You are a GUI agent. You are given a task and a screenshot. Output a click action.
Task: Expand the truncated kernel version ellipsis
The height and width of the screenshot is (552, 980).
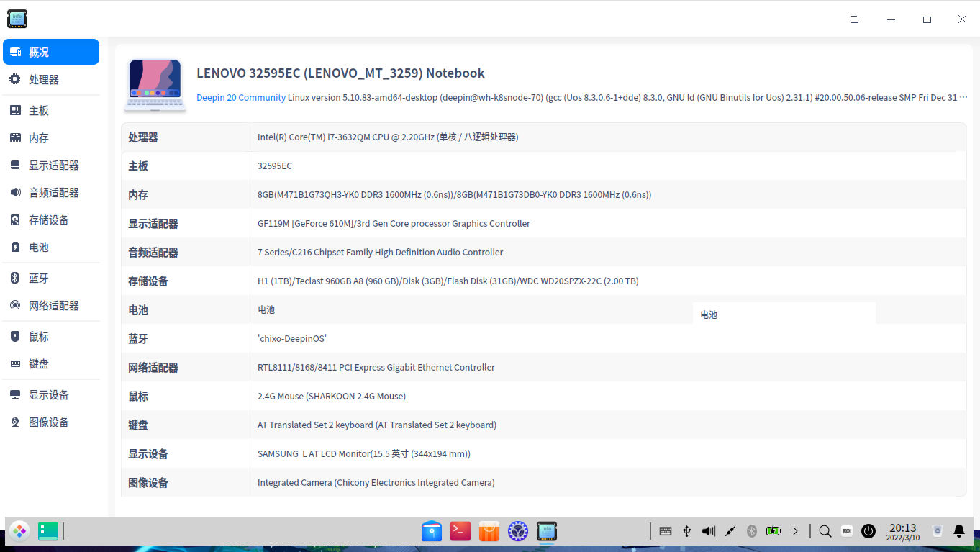(x=963, y=97)
